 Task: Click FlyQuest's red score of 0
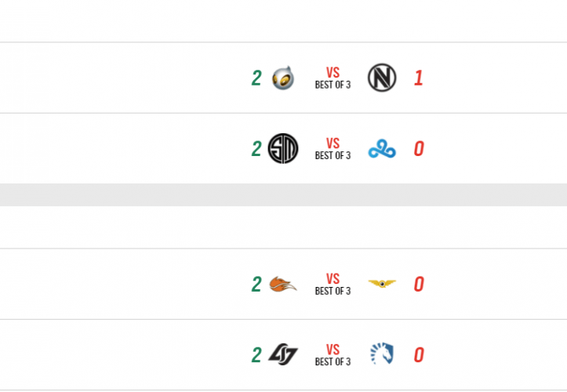pos(419,284)
